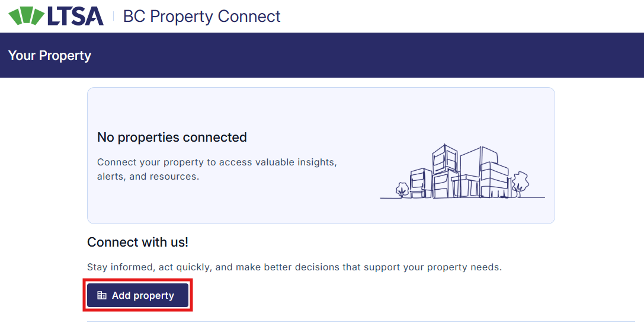
Task: Click the buildings line-art illustration
Action: coord(462,172)
